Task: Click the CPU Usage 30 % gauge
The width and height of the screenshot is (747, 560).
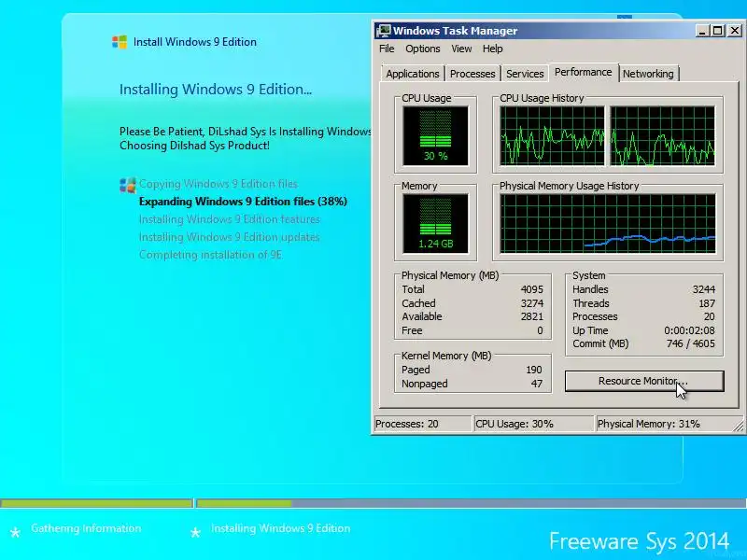Action: pyautogui.click(x=435, y=135)
